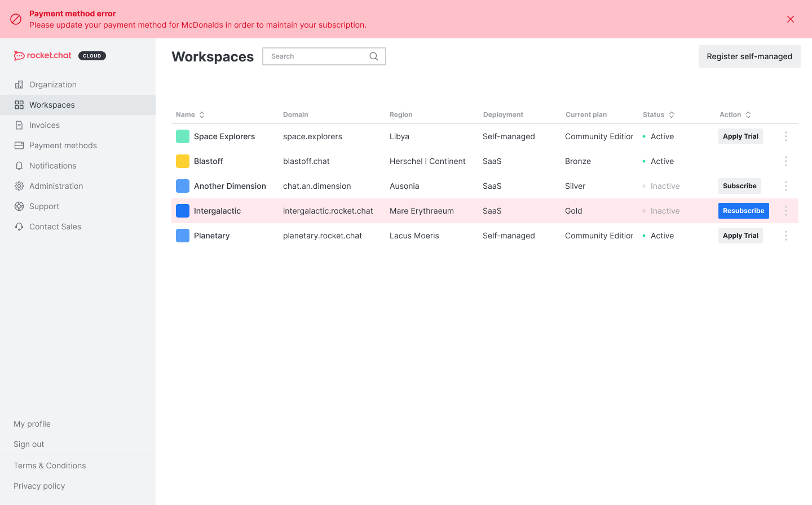Click Resubscribe for Intergalactic workspace
The height and width of the screenshot is (505, 812).
(743, 211)
